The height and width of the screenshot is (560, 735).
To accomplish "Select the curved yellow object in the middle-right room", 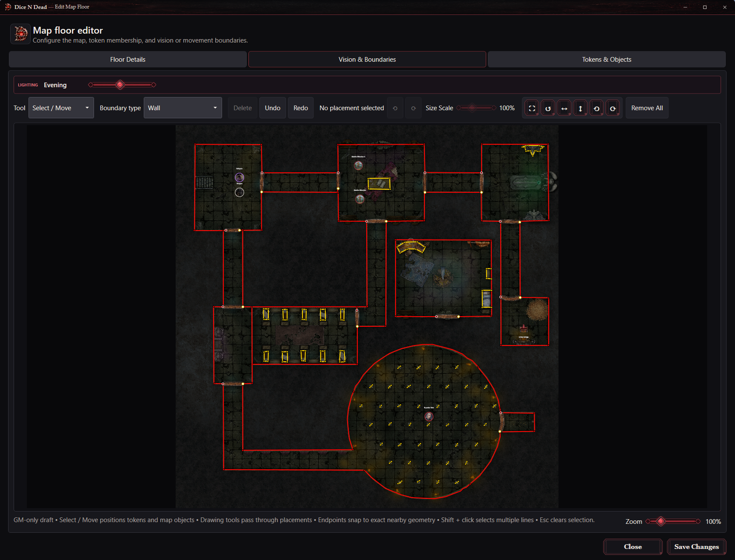I will (x=411, y=247).
